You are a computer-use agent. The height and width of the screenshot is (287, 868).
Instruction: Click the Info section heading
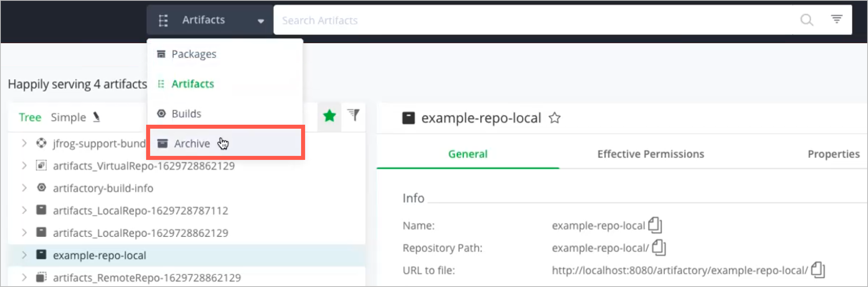(x=413, y=198)
